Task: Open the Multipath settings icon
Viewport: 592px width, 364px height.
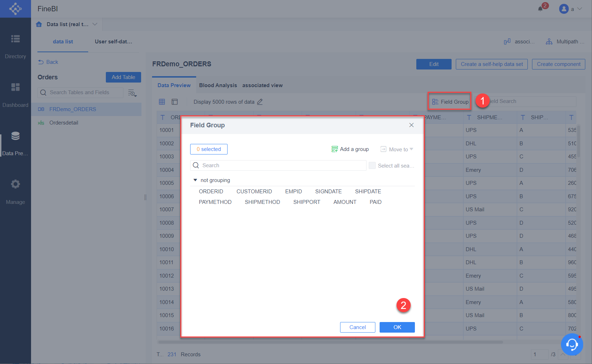Action: click(x=549, y=42)
